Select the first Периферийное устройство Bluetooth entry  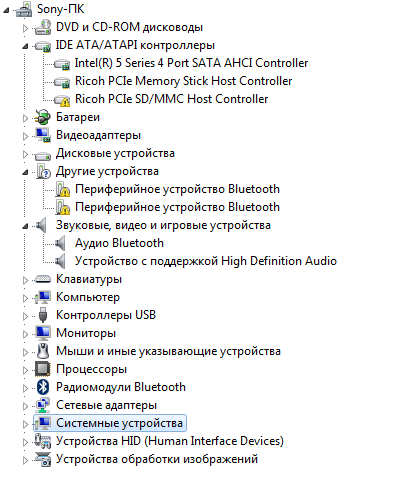point(177,189)
